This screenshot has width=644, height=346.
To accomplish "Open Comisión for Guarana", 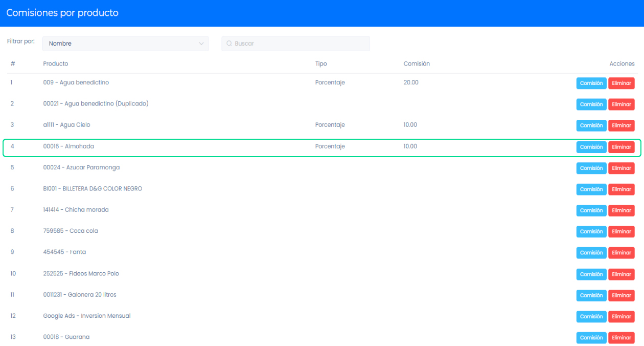I will coord(591,337).
